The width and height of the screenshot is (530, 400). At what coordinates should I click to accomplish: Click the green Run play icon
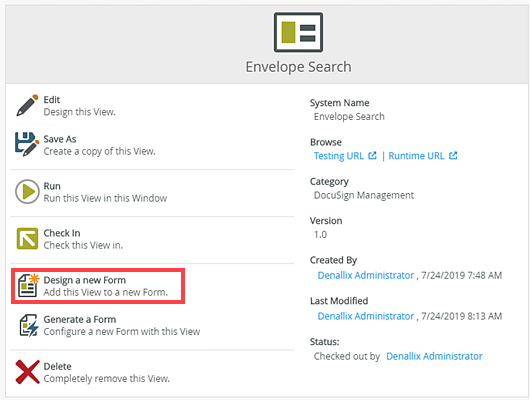27,192
